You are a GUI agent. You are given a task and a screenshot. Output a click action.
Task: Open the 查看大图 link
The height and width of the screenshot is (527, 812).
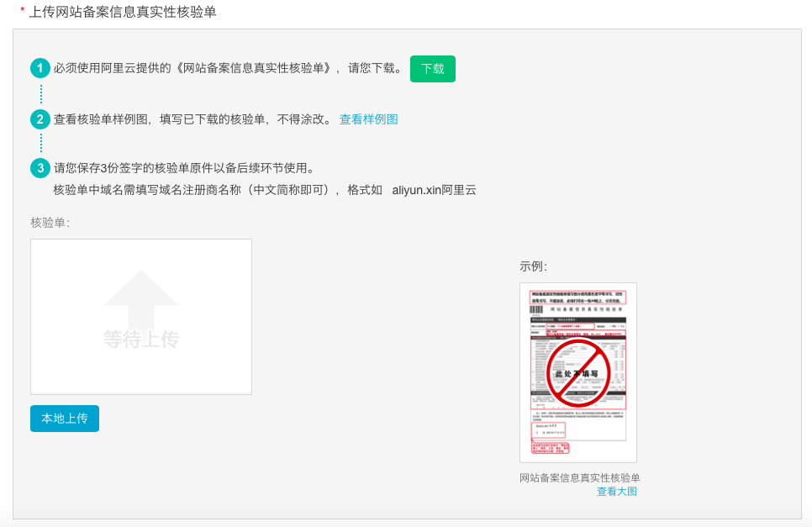point(616,492)
